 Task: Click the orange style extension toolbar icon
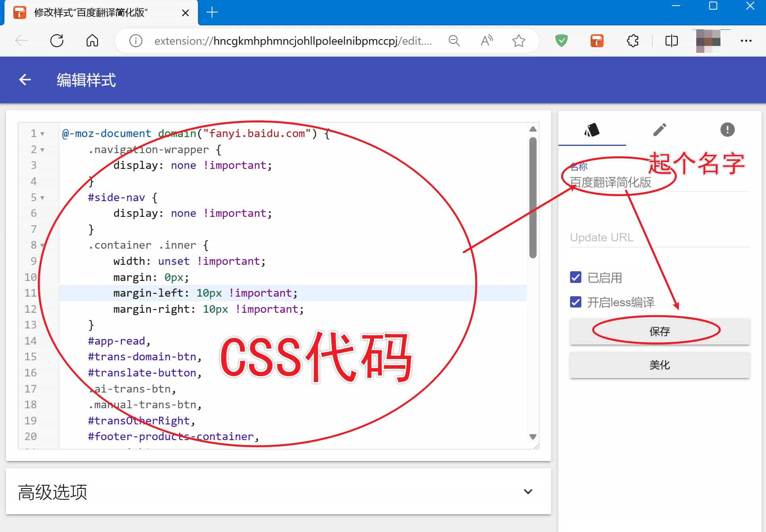[x=597, y=41]
